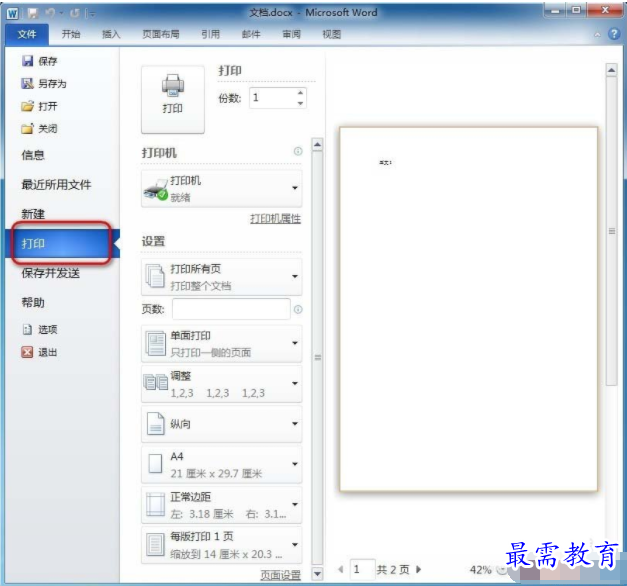The height and width of the screenshot is (586, 627).
Task: Click the preview pane vertical scrollbar thumb
Action: tap(611, 231)
